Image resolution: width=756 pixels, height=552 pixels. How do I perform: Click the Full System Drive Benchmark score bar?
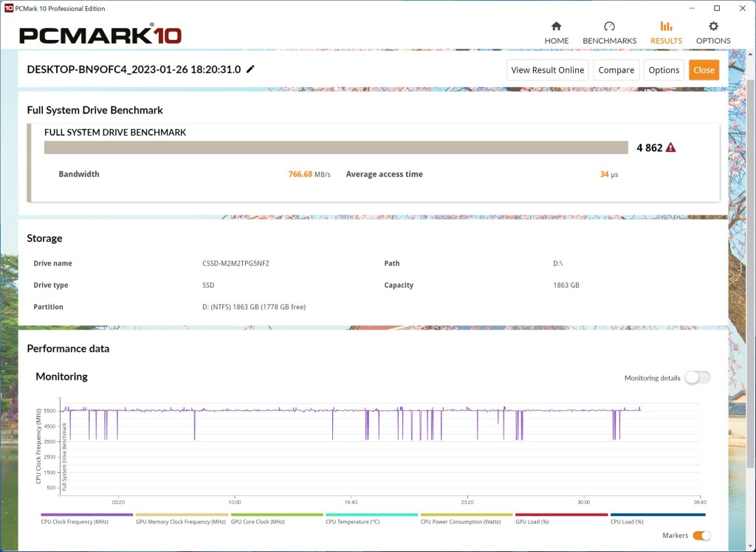[x=336, y=148]
